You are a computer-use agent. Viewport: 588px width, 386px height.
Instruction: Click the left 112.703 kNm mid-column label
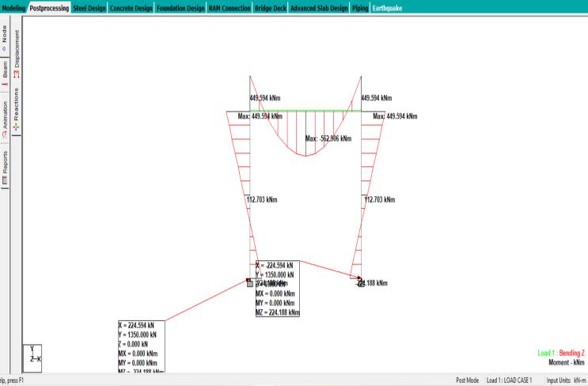(262, 200)
